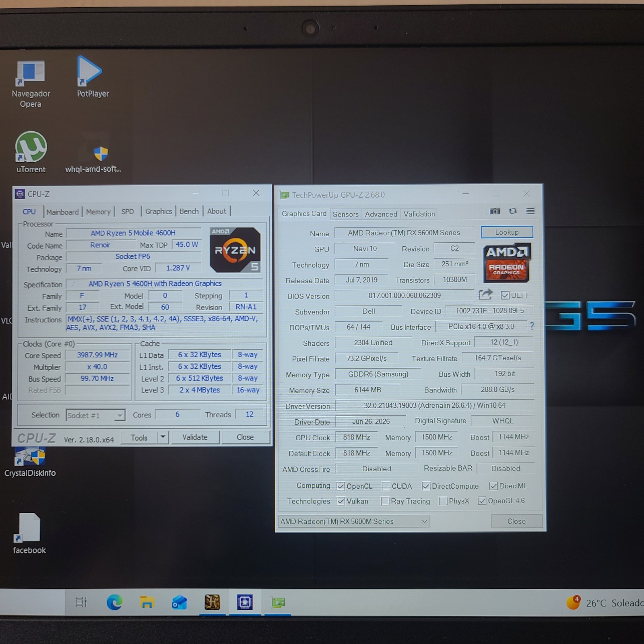Click the Tools button in CPU-Z
This screenshot has height=644, width=644.
pos(139,438)
